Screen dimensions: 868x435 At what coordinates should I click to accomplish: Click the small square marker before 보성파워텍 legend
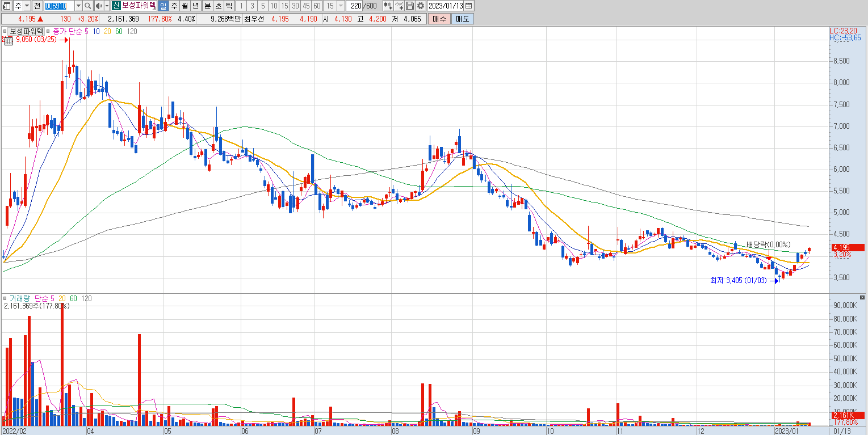(5, 31)
